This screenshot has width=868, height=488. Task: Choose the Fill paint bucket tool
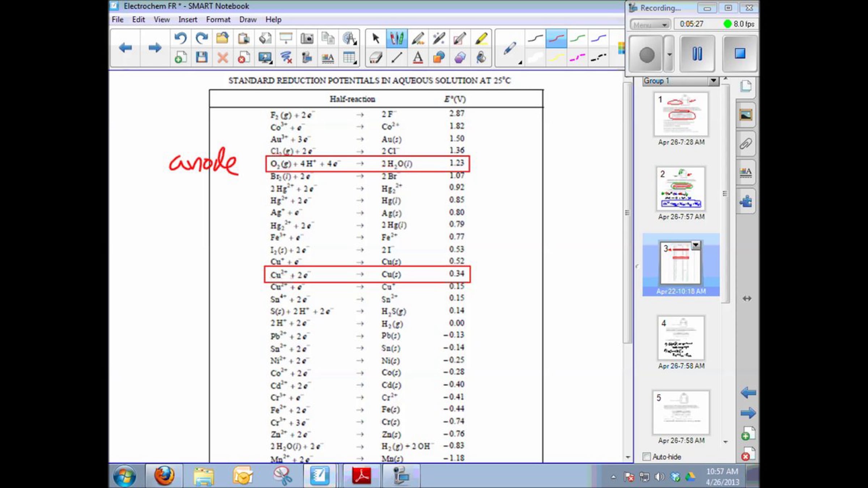pyautogui.click(x=481, y=58)
